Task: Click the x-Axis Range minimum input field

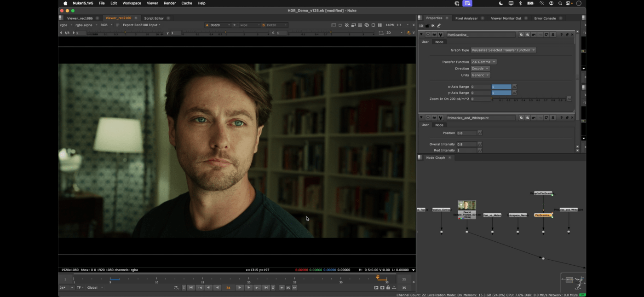Action: click(480, 87)
